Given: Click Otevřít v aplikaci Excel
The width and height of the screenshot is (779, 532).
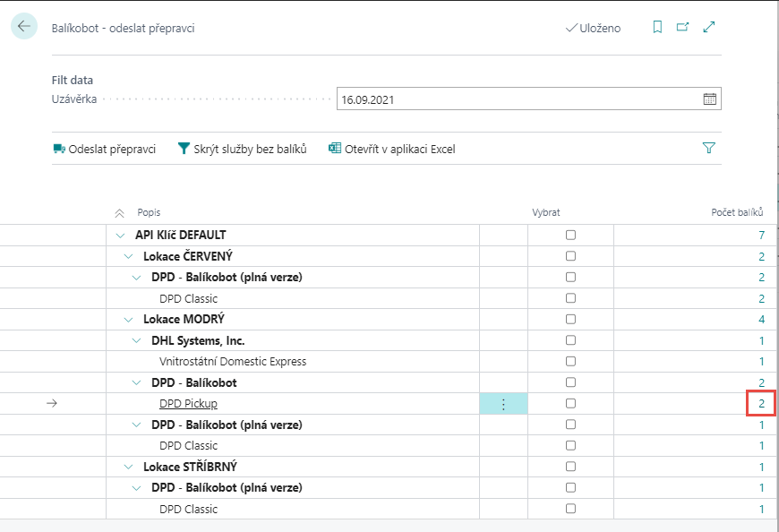Looking at the screenshot, I should [392, 149].
